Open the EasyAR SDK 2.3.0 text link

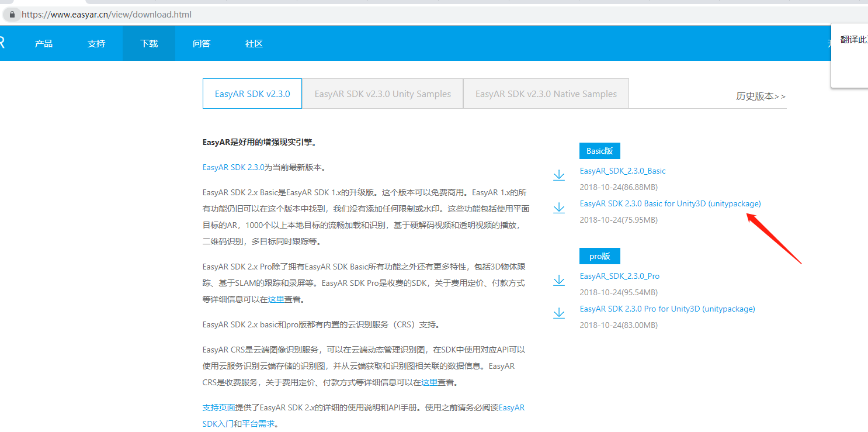(x=234, y=167)
